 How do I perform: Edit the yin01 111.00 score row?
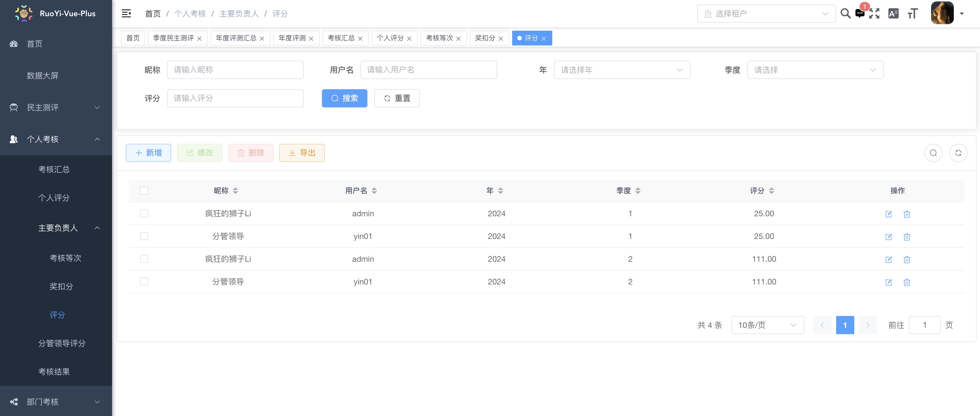tap(889, 282)
